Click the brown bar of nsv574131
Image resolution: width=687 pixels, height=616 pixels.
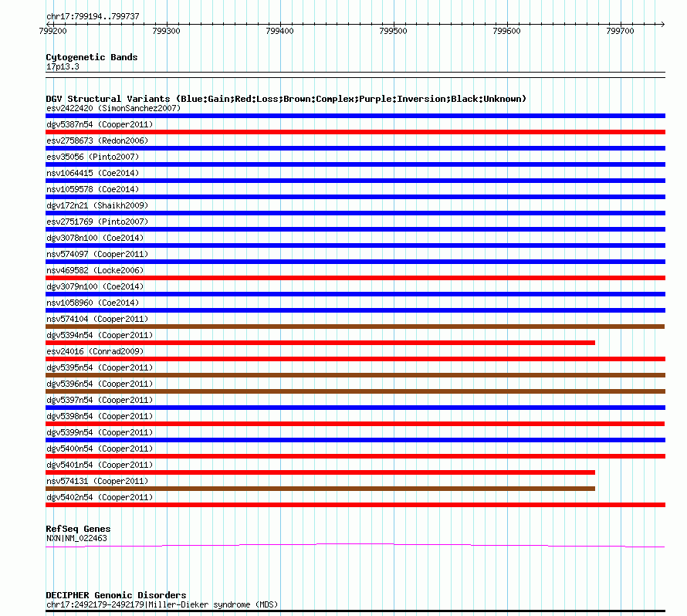pyautogui.click(x=320, y=489)
